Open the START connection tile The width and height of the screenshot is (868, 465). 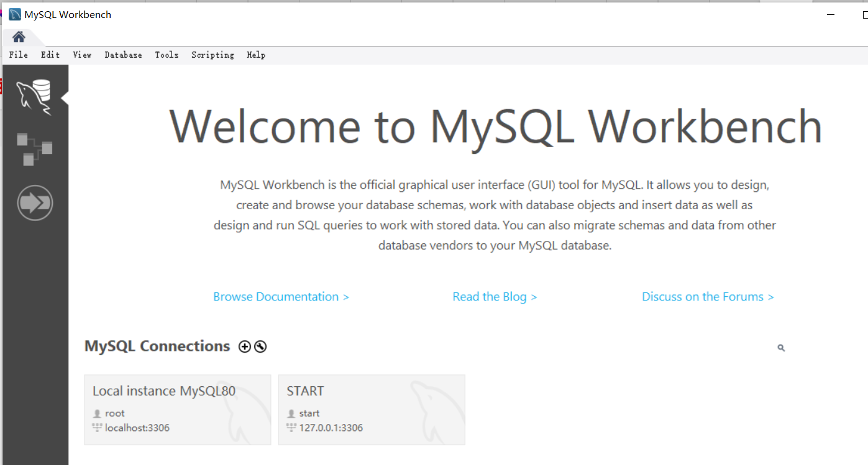(372, 410)
